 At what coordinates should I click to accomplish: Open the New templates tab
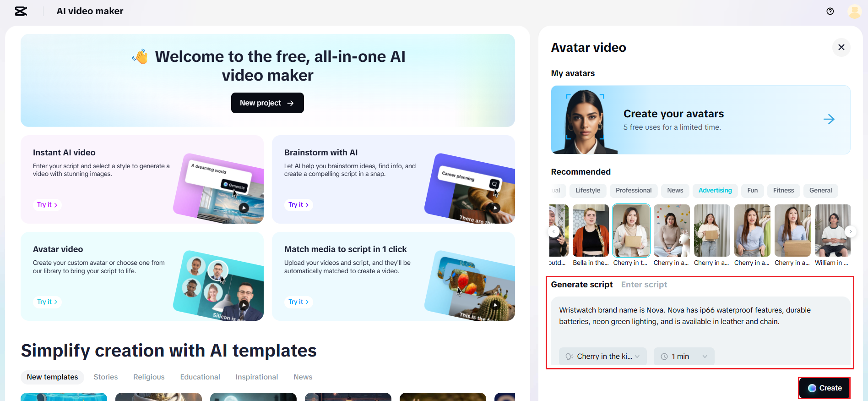[x=52, y=377]
